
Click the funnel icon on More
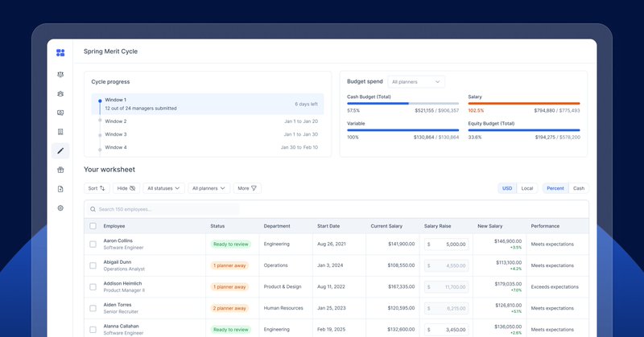(x=254, y=188)
